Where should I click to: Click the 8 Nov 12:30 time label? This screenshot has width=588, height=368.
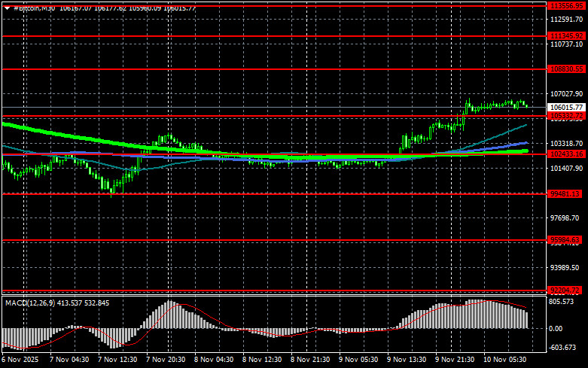click(265, 359)
